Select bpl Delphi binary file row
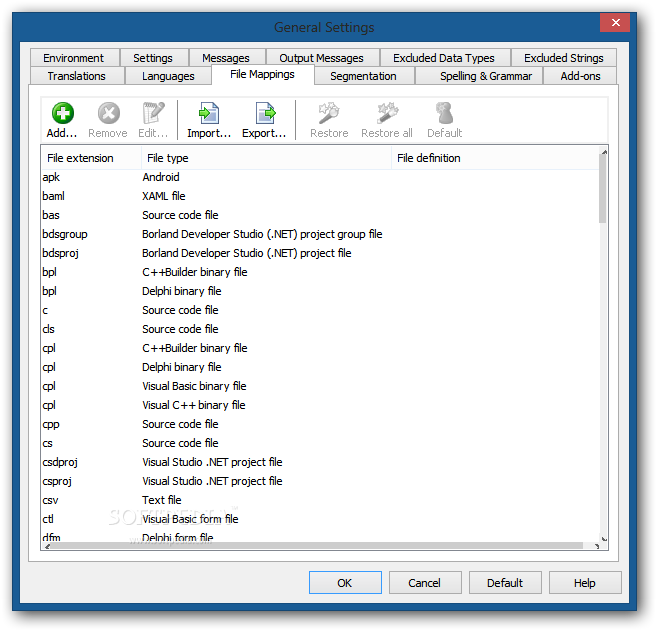657x631 pixels. (x=320, y=291)
